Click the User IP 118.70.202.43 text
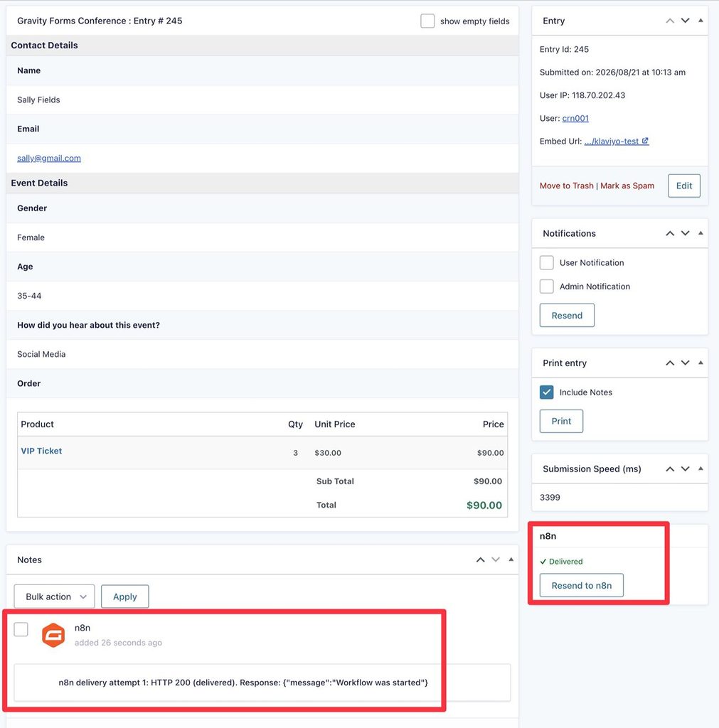719x728 pixels. (x=582, y=95)
